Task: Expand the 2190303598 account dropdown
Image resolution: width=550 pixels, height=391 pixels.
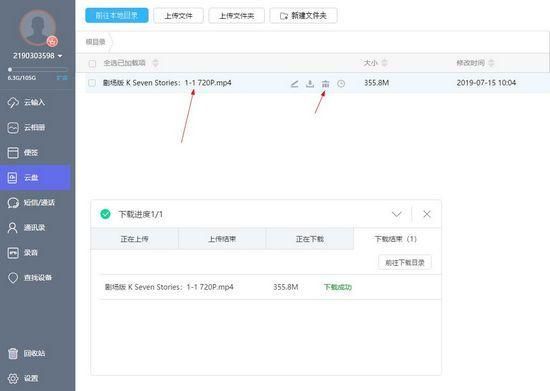Action: (60, 56)
